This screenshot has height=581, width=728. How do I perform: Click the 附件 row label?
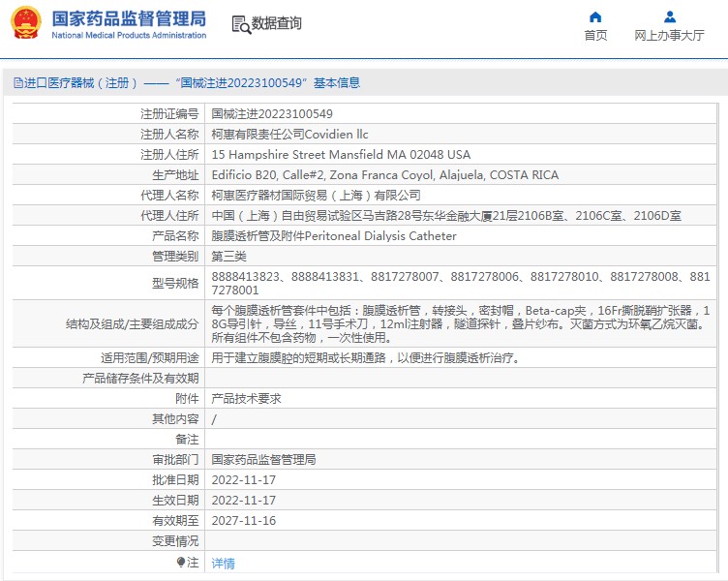(x=187, y=399)
